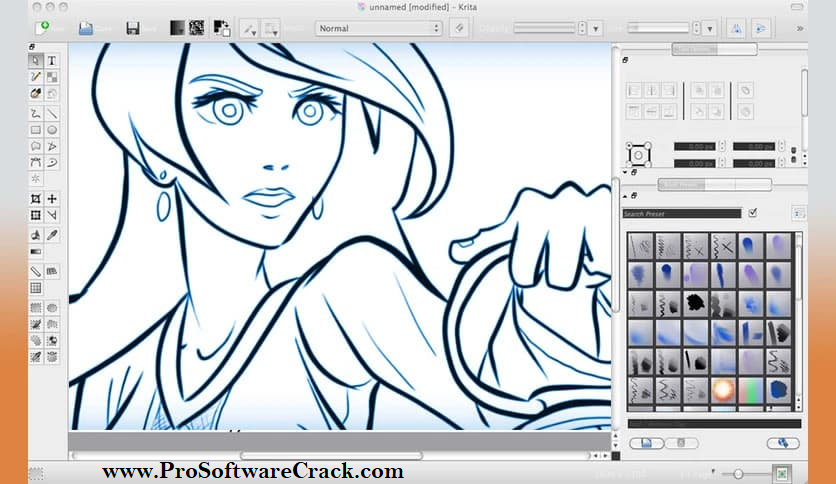The width and height of the screenshot is (836, 484).
Task: Select the Measure angle tool
Action: (x=52, y=215)
